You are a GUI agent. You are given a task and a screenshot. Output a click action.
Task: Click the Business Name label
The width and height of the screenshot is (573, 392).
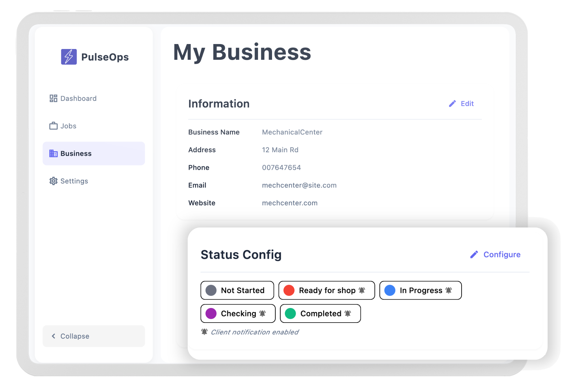[x=214, y=132]
